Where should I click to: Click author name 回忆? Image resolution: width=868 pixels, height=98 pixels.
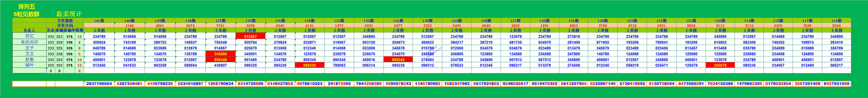point(29,36)
